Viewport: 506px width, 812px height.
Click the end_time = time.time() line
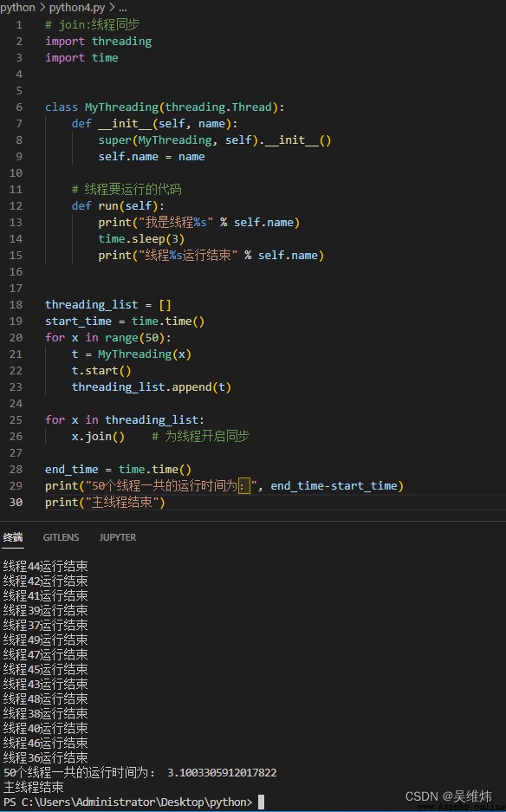(118, 469)
